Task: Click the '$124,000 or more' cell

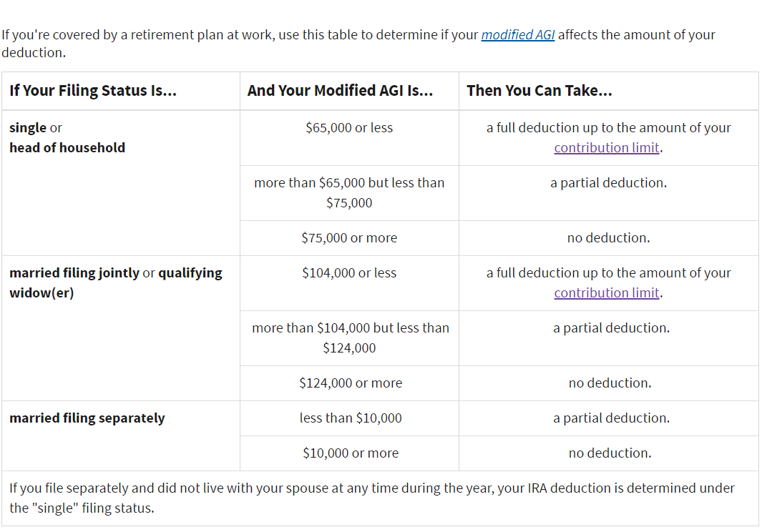Action: tap(349, 383)
